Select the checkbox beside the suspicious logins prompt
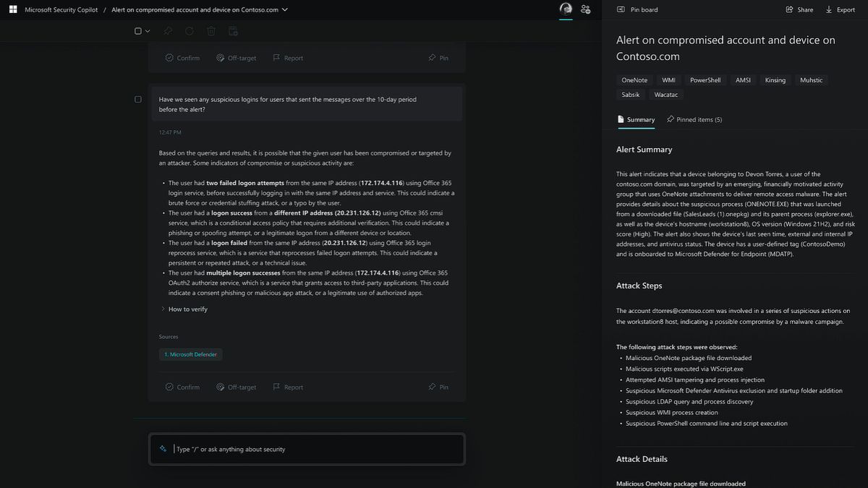 point(138,99)
